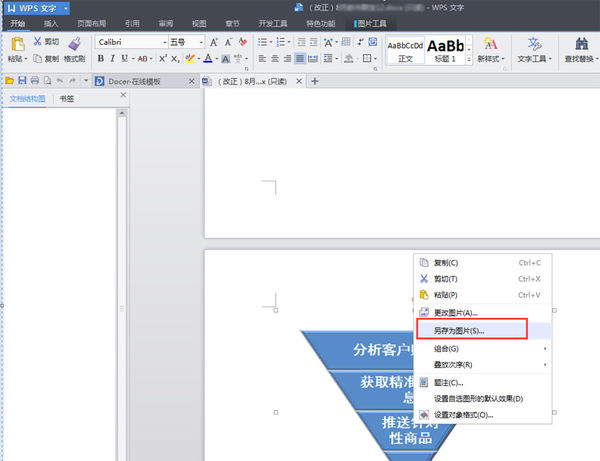Increase font size with A+ icon
The width and height of the screenshot is (600, 461).
coord(214,42)
